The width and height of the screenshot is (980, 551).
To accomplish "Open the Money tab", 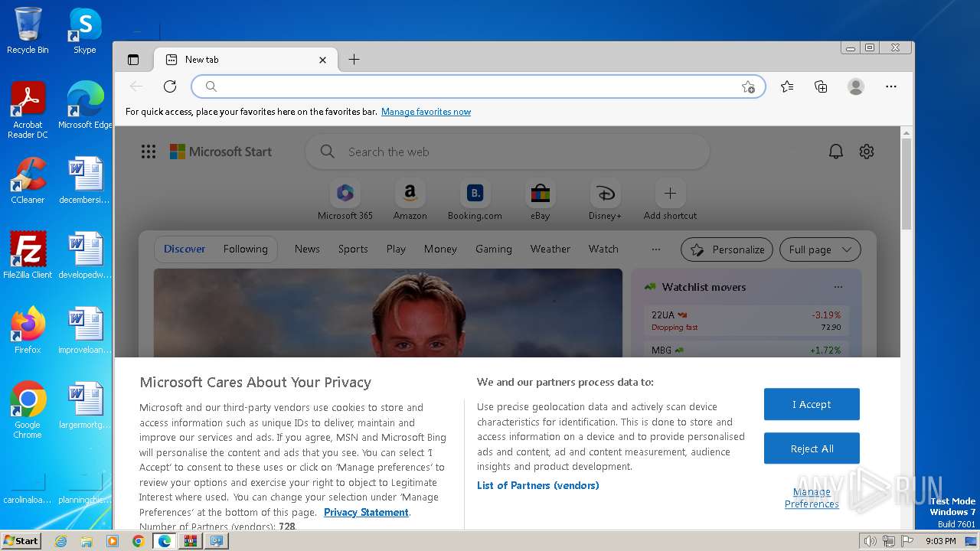I will click(x=440, y=249).
